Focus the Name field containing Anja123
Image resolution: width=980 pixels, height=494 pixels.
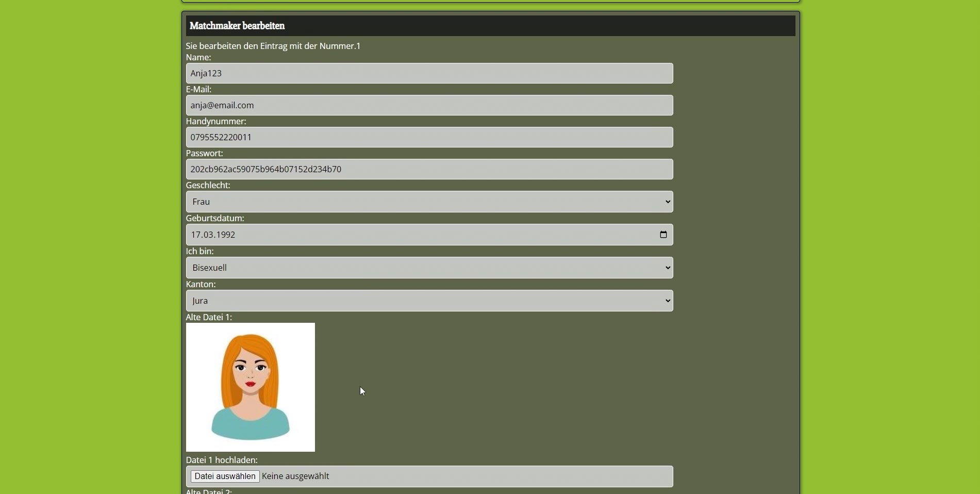(429, 73)
